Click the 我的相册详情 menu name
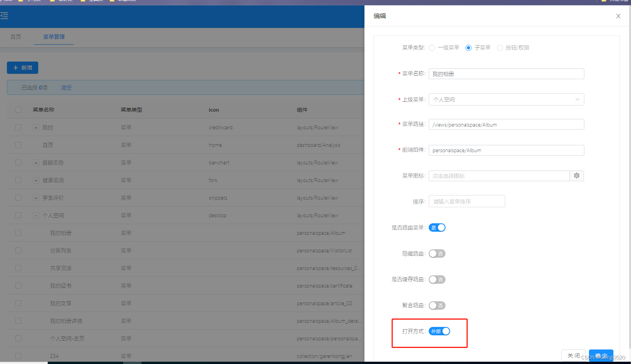Viewport: 631px width, 364px height. [66, 321]
